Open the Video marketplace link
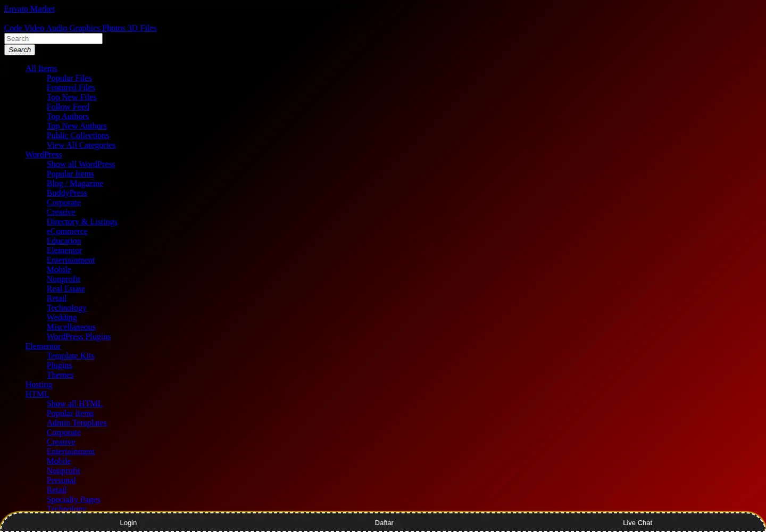The width and height of the screenshot is (766, 532). pos(34,28)
